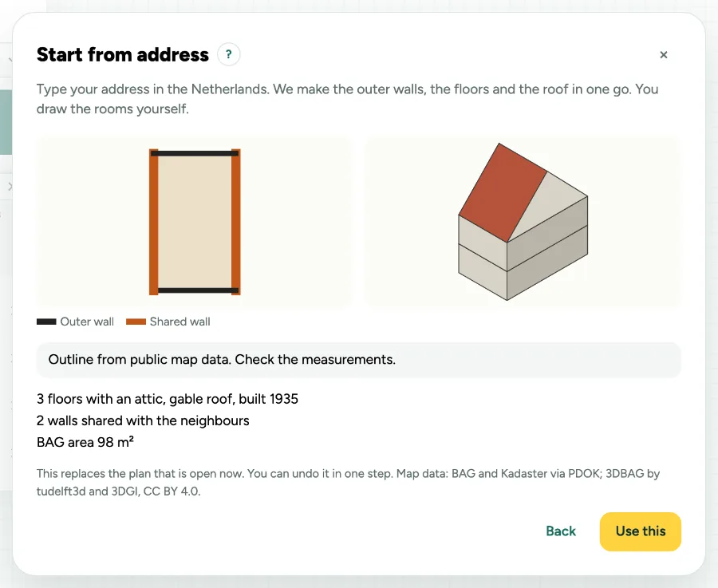Close the Start from address dialog
The height and width of the screenshot is (588, 718).
coord(663,55)
